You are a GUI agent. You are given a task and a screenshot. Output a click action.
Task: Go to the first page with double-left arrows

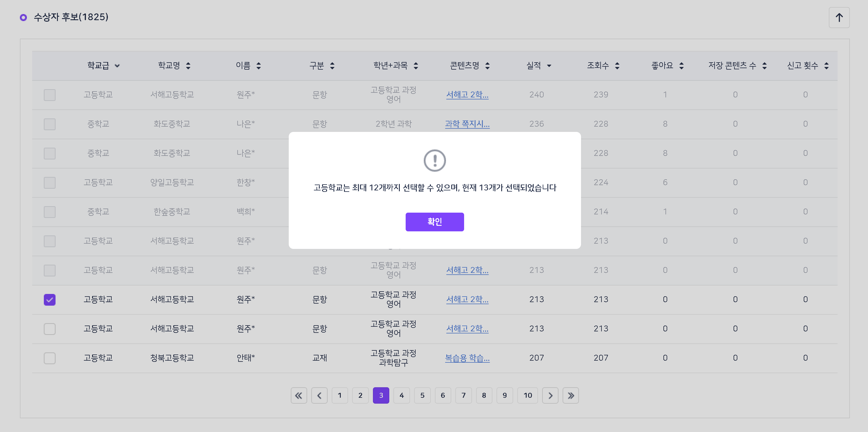coord(299,395)
